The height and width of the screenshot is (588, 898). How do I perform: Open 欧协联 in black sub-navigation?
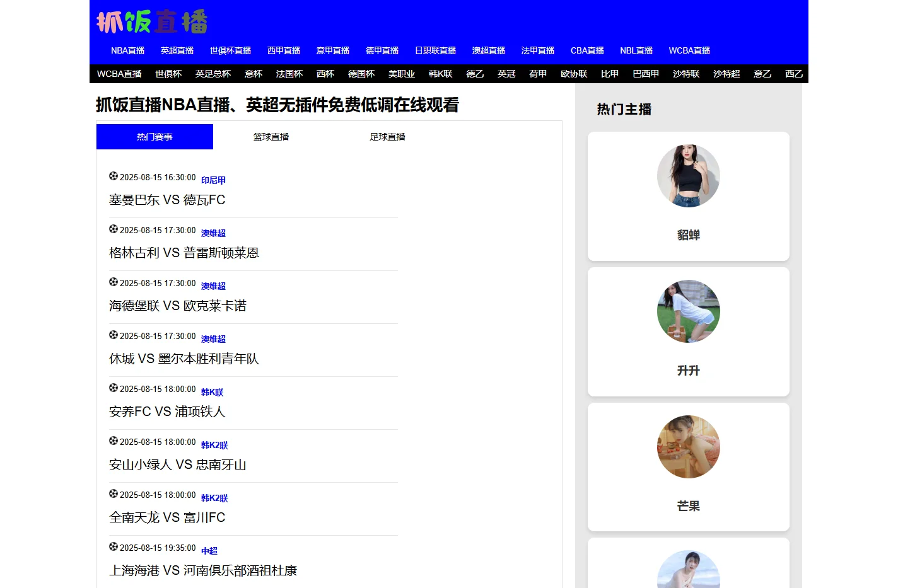(x=574, y=74)
